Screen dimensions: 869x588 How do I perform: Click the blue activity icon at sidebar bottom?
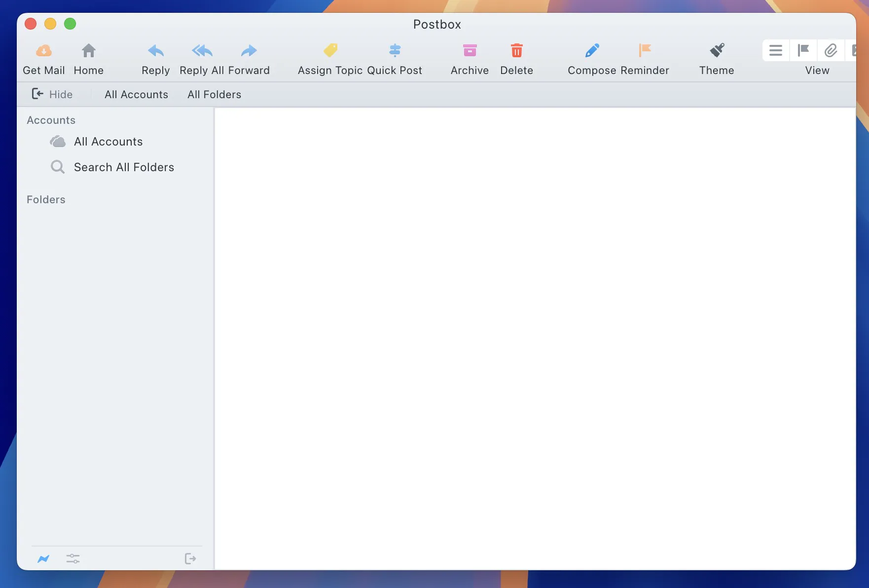[x=43, y=559]
